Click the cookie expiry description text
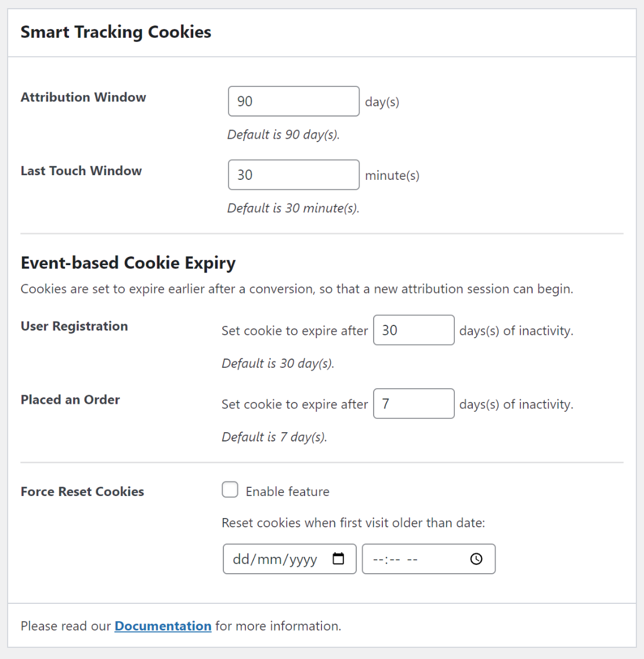This screenshot has height=659, width=644. [296, 288]
